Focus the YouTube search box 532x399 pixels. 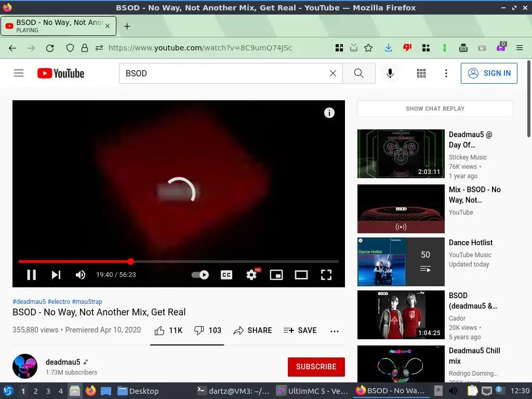(x=224, y=73)
